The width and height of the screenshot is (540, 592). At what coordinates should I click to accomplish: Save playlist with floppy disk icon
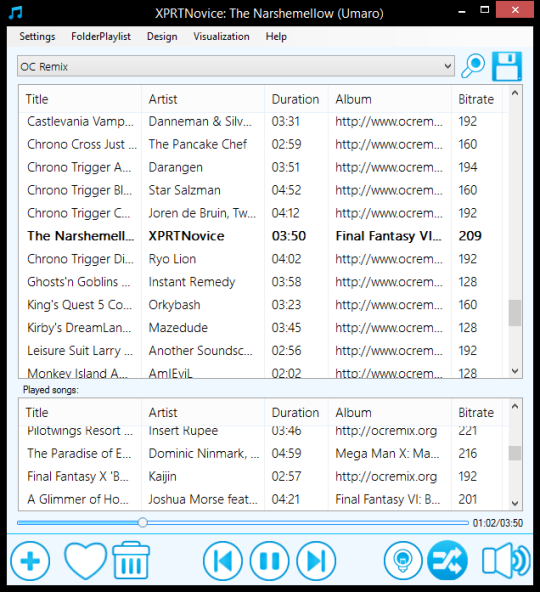(507, 66)
